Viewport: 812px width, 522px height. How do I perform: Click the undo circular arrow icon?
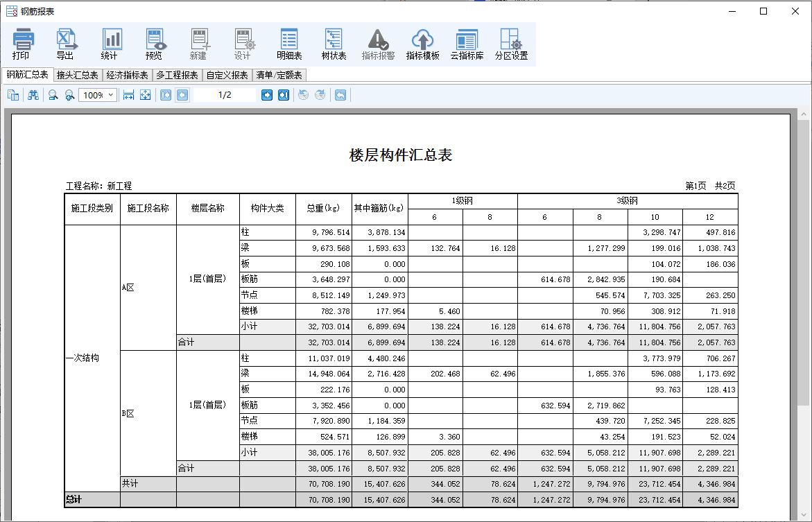click(x=304, y=95)
